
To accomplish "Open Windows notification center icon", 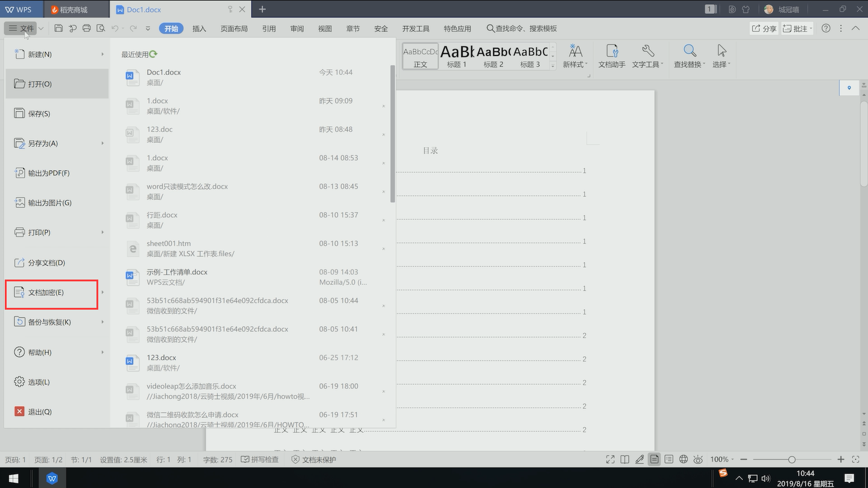I will coord(849,479).
